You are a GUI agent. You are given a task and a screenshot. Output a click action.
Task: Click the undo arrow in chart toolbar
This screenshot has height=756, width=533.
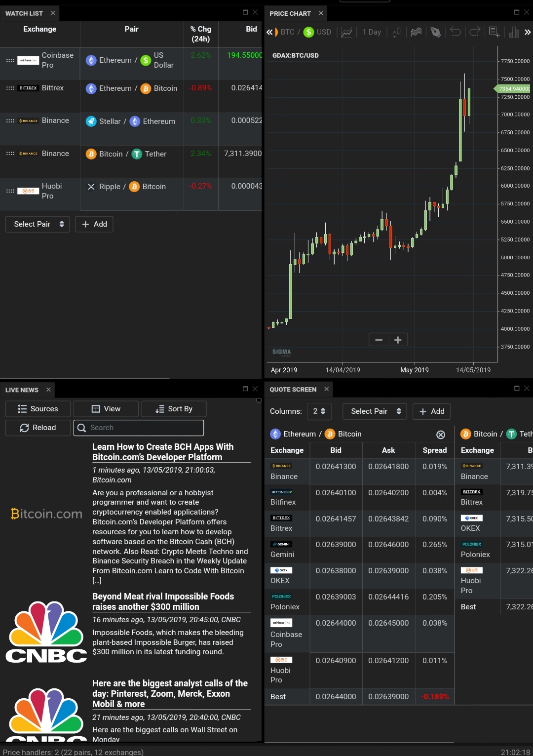[455, 32]
